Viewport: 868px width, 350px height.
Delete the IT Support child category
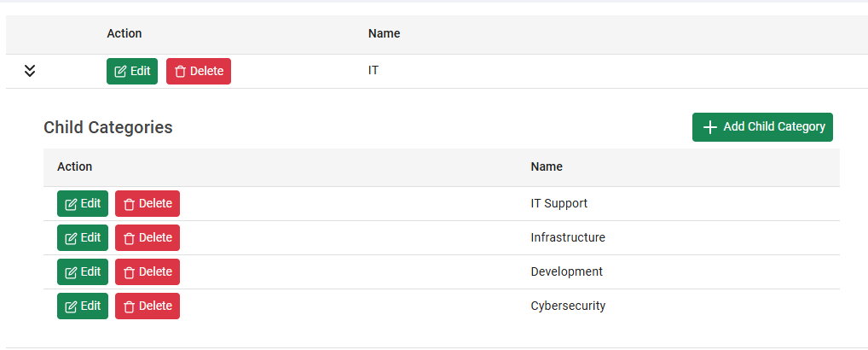(148, 203)
